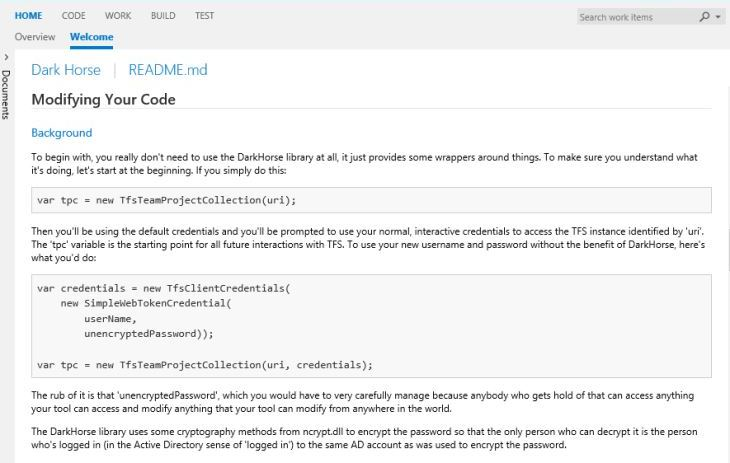
Task: Click the first TfsTeamProjectCollection(uri) code line
Action: [x=166, y=200]
